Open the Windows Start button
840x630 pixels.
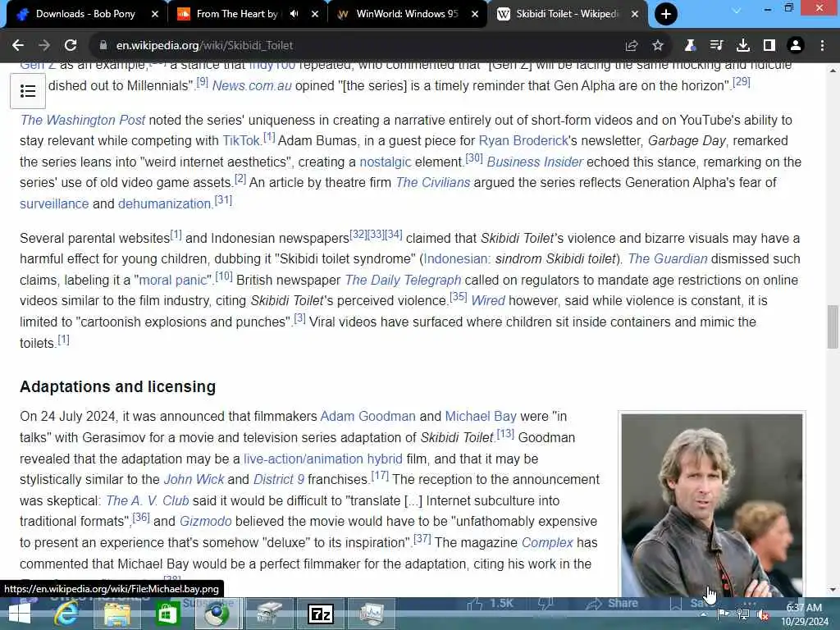coord(20,614)
